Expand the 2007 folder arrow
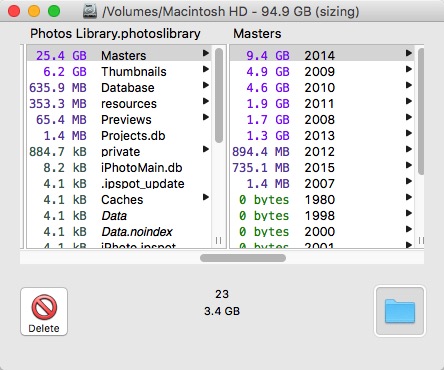 point(409,181)
